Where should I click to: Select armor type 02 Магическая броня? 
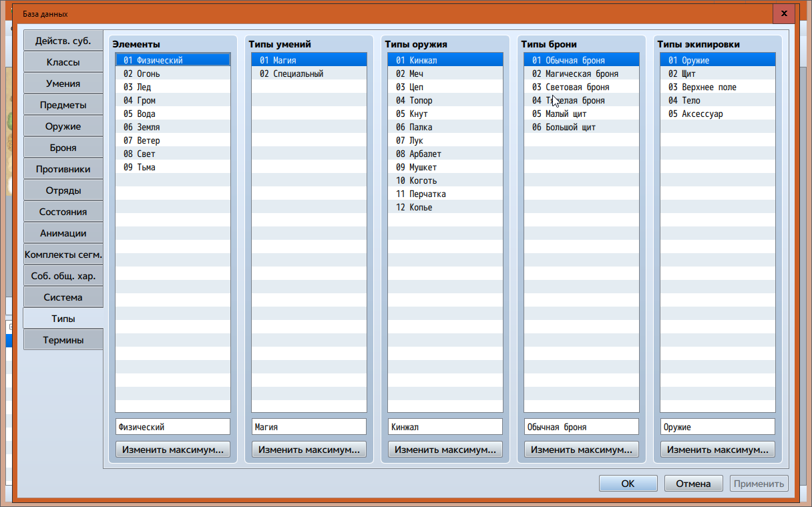[x=582, y=73]
